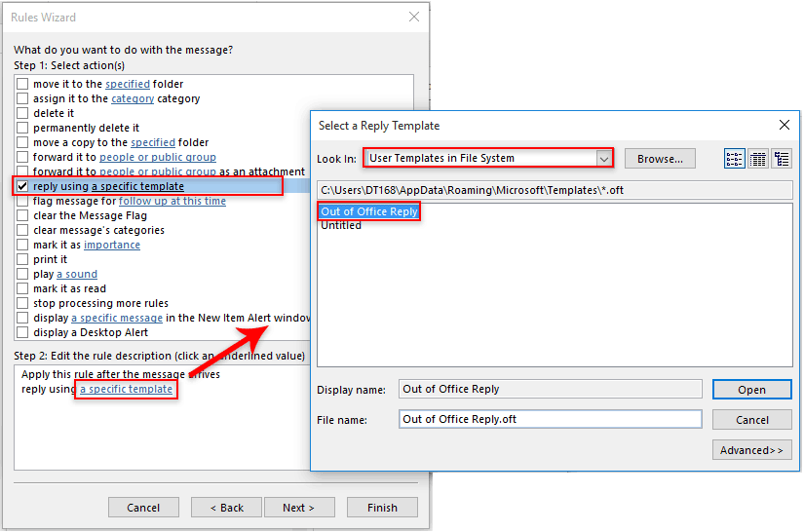Image resolution: width=804 pixels, height=532 pixels.
Task: Open 'a specific template' link in Step 2
Action: click(x=127, y=389)
